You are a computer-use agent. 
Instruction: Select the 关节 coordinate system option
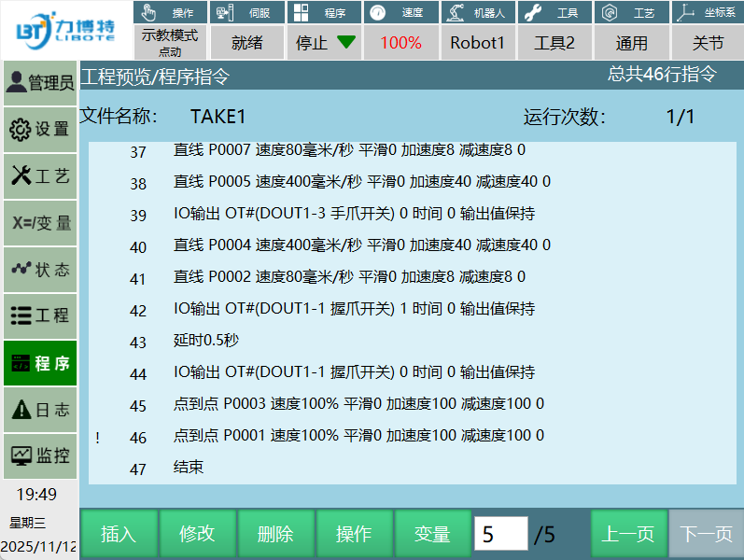[708, 43]
